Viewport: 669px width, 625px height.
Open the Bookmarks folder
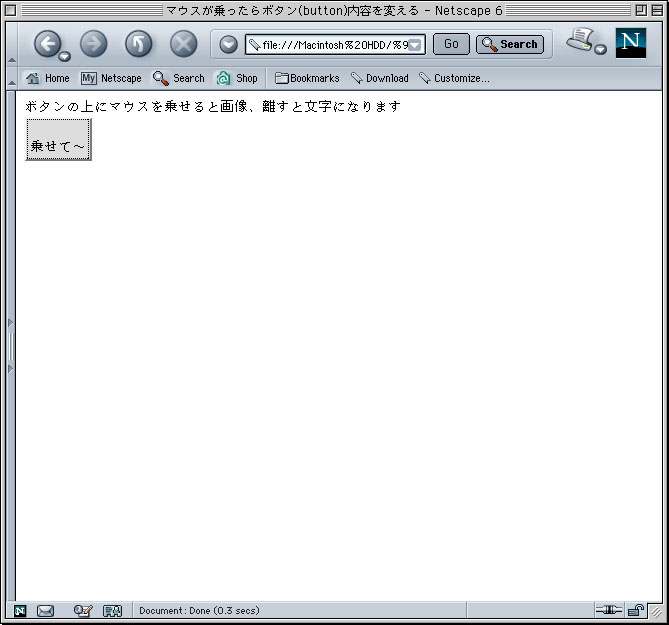(307, 78)
